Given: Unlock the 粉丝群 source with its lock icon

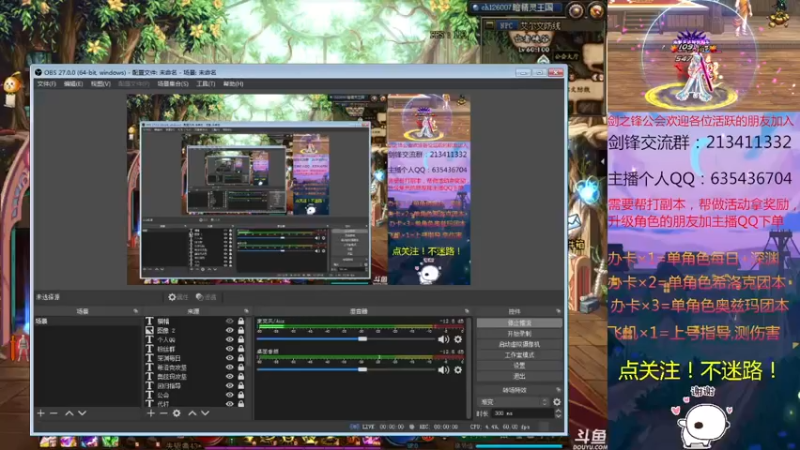Looking at the screenshot, I should [241, 349].
